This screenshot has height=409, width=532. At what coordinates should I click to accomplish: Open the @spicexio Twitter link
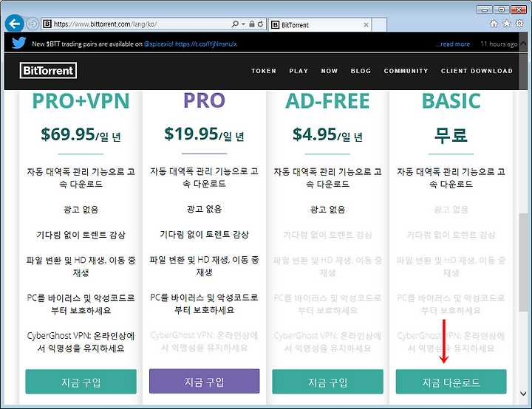[x=158, y=44]
